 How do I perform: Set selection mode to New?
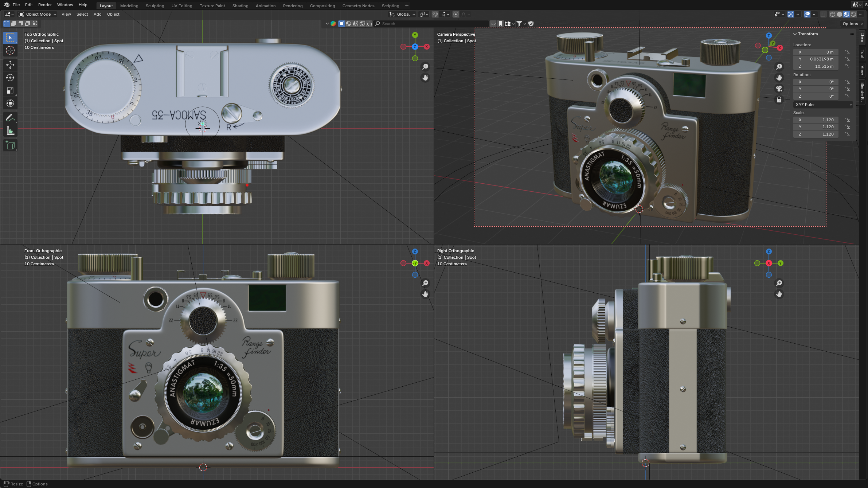pyautogui.click(x=7, y=24)
